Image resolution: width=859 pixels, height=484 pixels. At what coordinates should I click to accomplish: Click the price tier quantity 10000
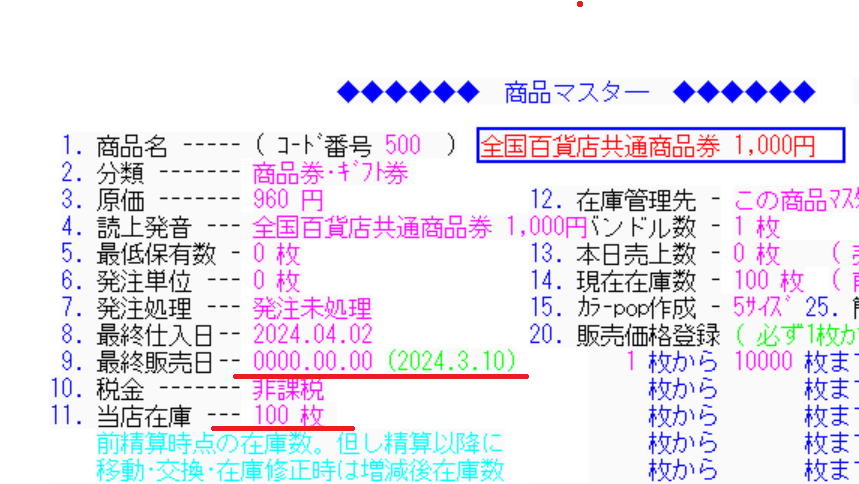[763, 361]
